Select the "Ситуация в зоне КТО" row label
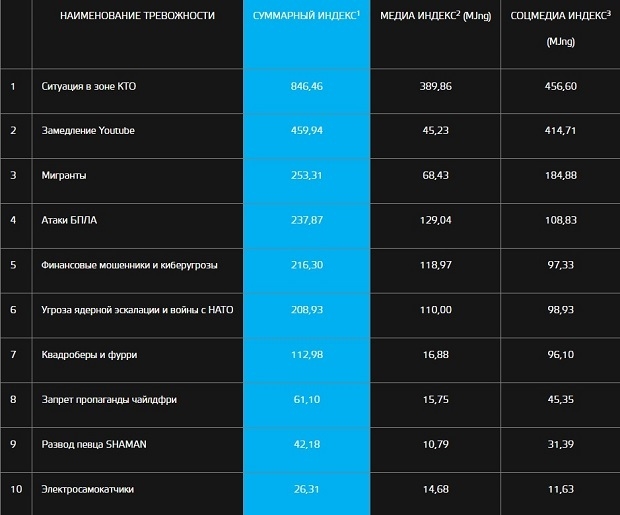Viewport: 620px width, 515px height. tap(89, 87)
